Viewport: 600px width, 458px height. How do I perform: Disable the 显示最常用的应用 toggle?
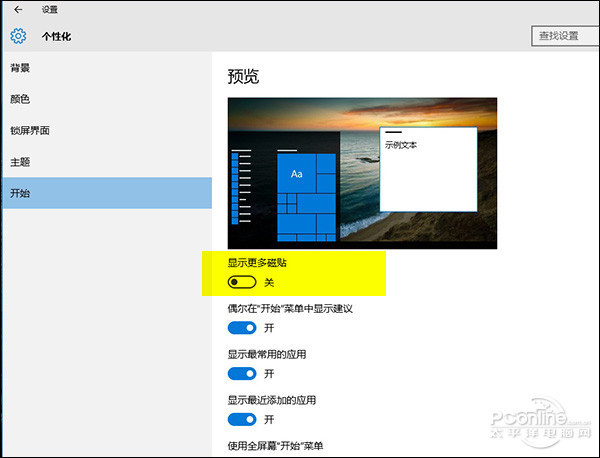pyautogui.click(x=242, y=373)
